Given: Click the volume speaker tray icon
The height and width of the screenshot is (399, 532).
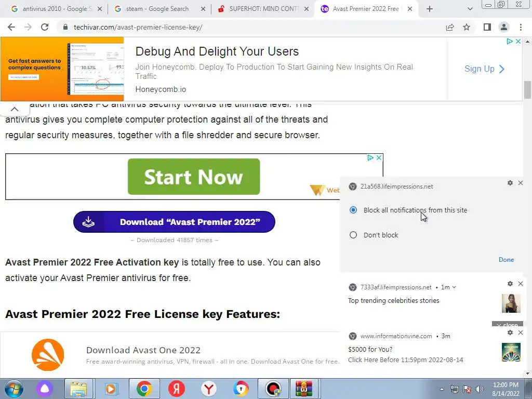Looking at the screenshot, I should coord(480,389).
